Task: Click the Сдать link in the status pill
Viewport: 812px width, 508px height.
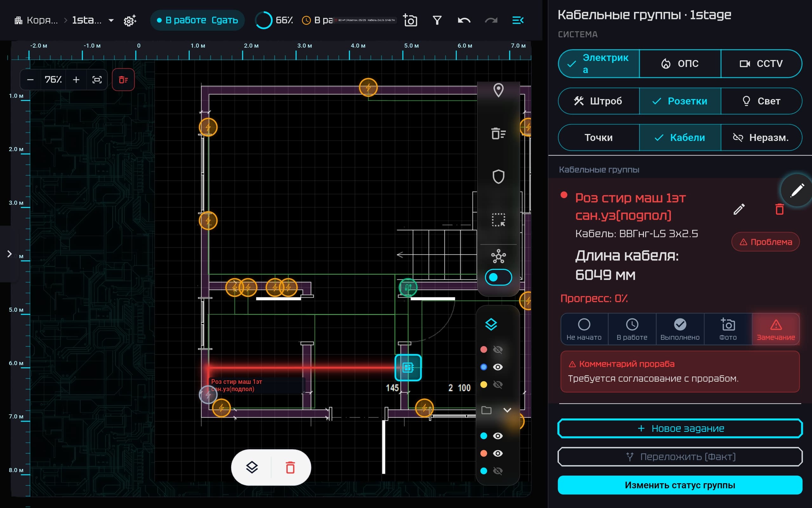Action: coord(225,21)
